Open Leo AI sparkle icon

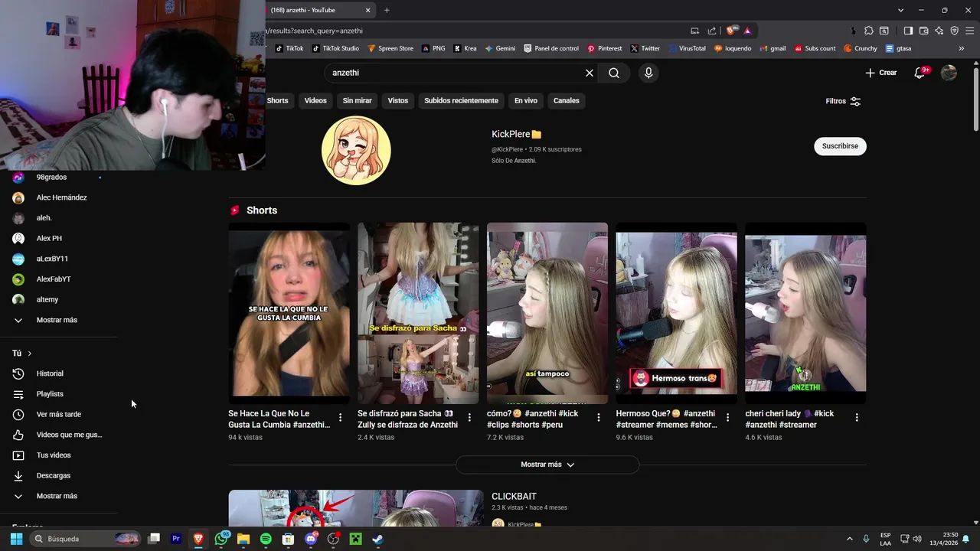pyautogui.click(x=939, y=31)
